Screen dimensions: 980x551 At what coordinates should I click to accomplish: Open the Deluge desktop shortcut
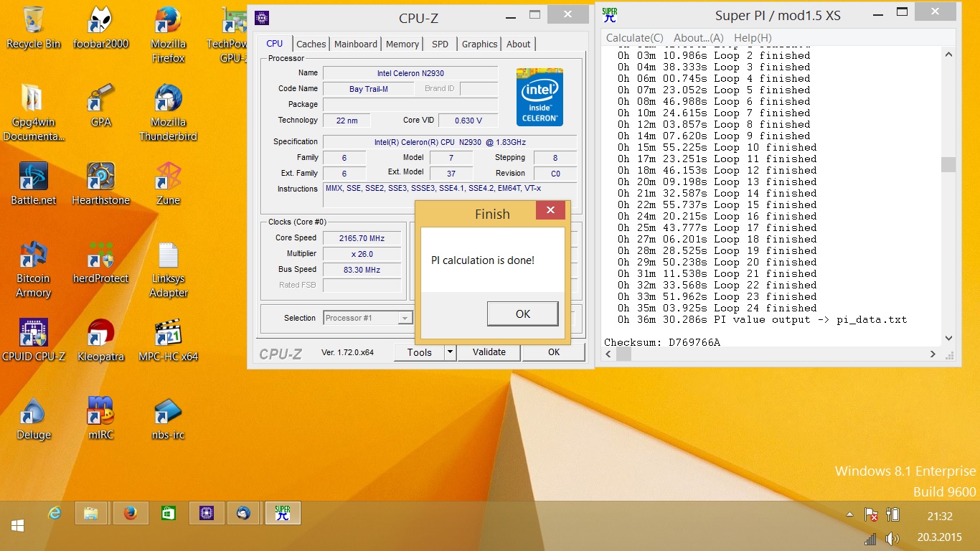[x=33, y=418]
